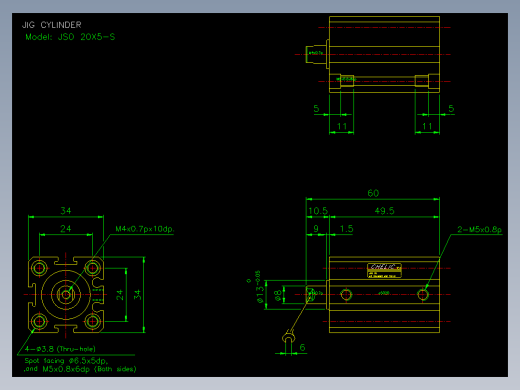Click the "JIG CYLINDER" title text

52,25
